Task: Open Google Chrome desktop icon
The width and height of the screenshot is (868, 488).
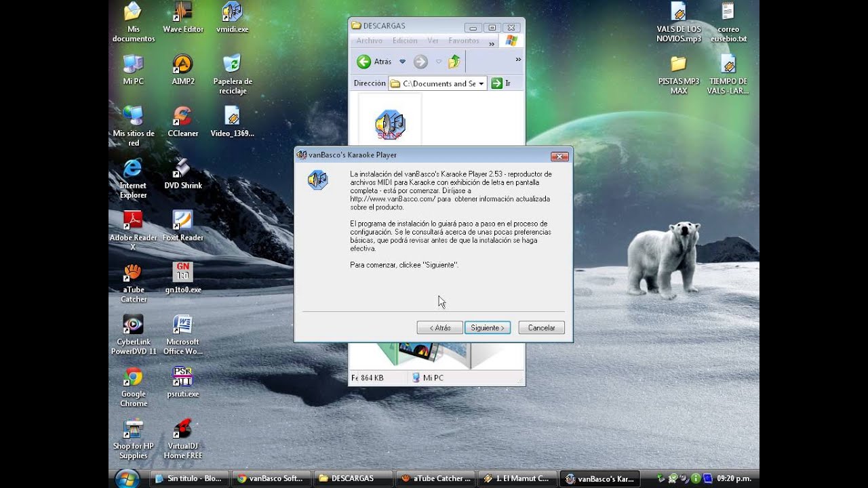Action: [x=134, y=387]
